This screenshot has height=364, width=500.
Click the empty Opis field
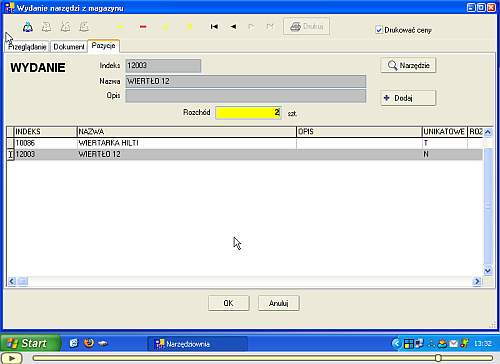point(246,96)
